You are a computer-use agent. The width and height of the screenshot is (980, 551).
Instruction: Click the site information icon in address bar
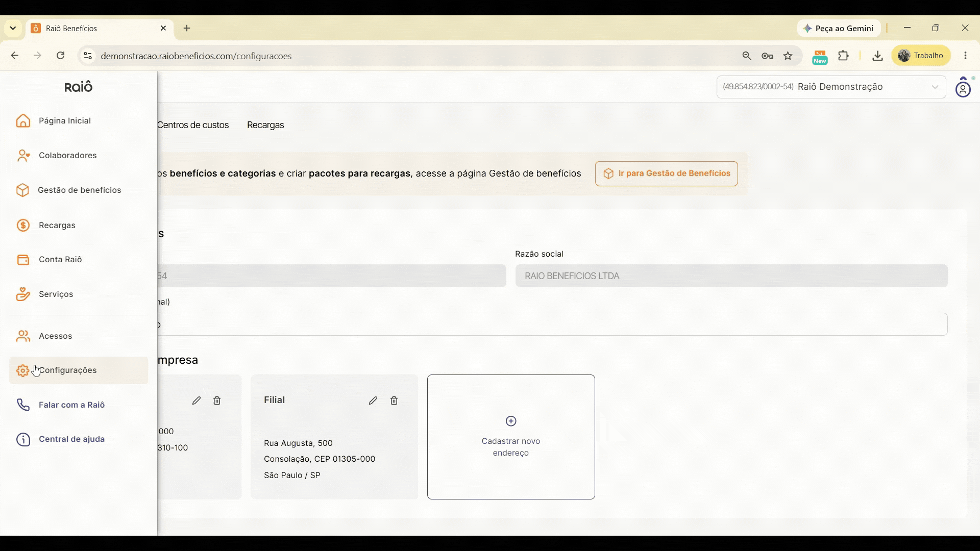pos(88,56)
